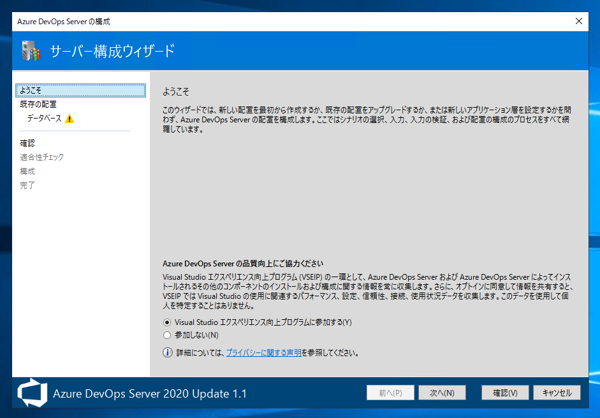The image size is (600, 418).
Task: Click the 次へ(N) button
Action: [442, 393]
